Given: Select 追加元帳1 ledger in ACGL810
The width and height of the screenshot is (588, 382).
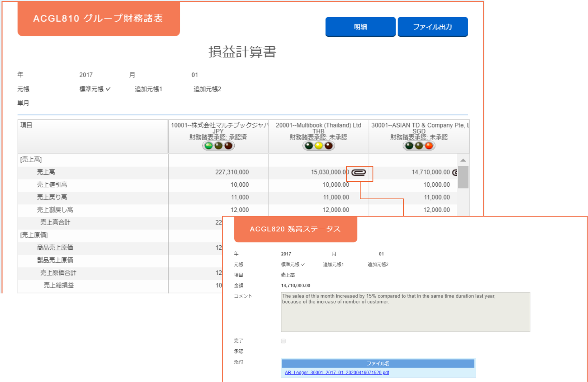Looking at the screenshot, I should [x=148, y=89].
